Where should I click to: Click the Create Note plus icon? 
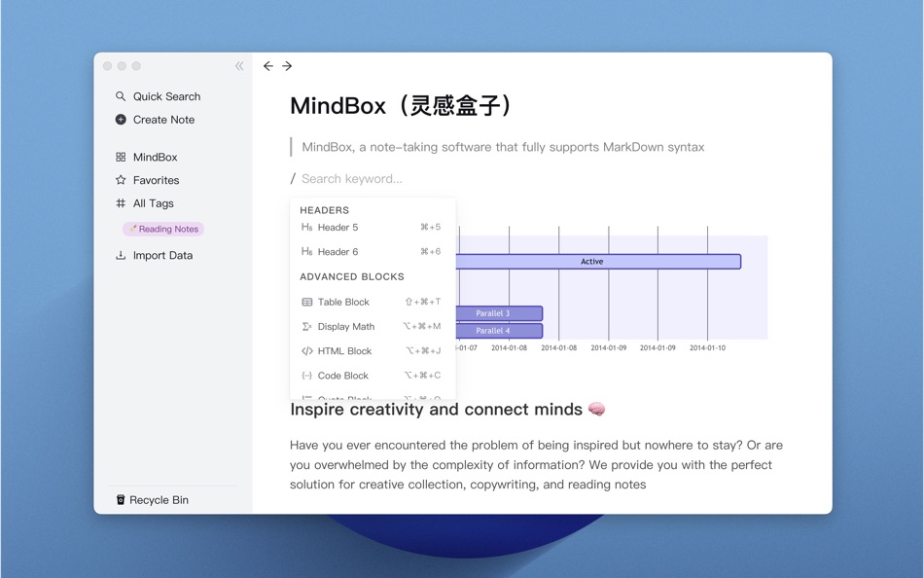[121, 119]
